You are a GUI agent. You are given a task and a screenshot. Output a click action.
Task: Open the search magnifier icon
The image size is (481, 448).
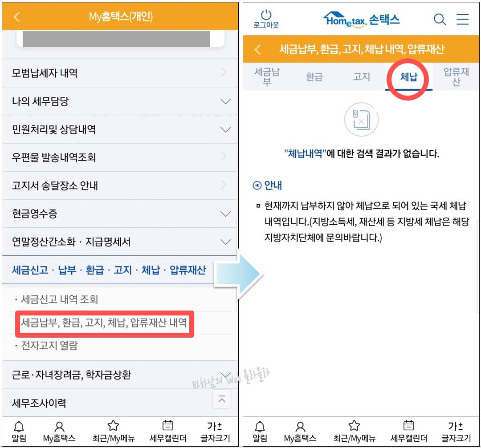440,20
